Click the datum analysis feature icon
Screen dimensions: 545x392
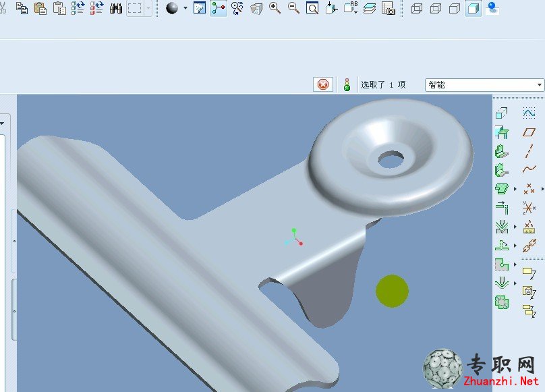pyautogui.click(x=529, y=227)
